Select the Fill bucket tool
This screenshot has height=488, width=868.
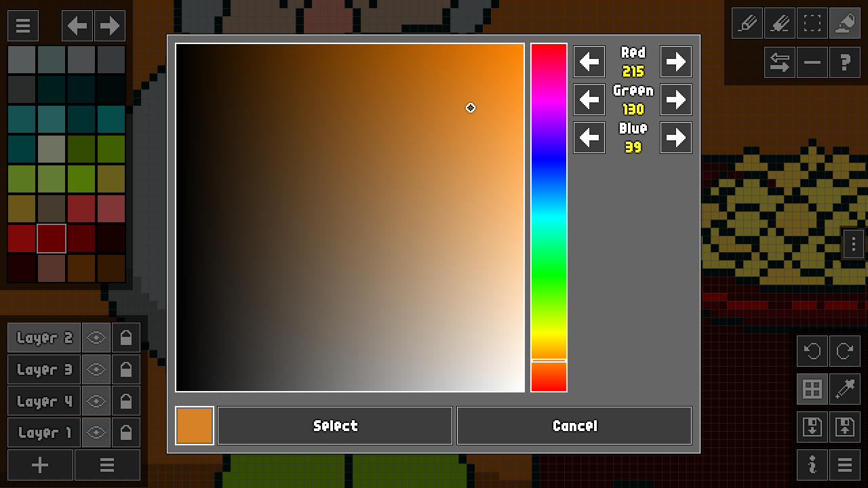point(844,22)
